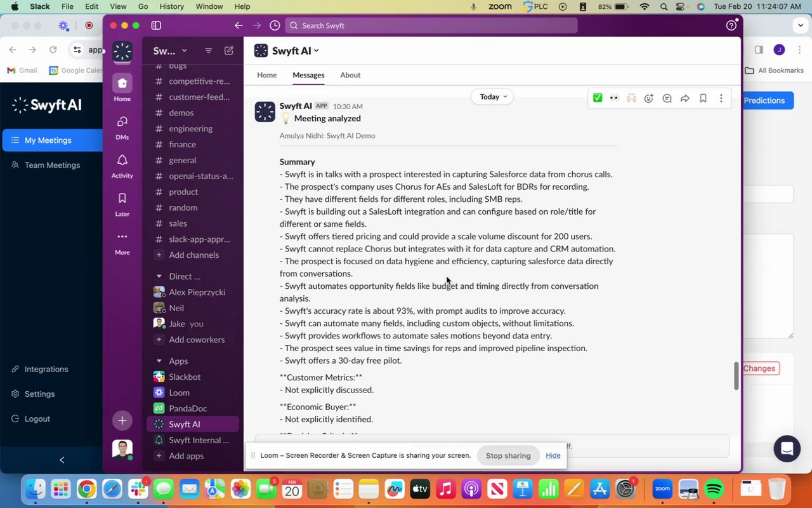This screenshot has height=508, width=812.
Task: Bookmark the message for later
Action: coord(703,98)
